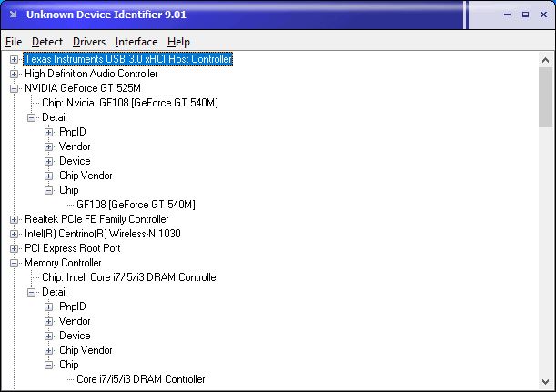The height and width of the screenshot is (392, 556).
Task: Open the Drivers menu
Action: coord(89,42)
